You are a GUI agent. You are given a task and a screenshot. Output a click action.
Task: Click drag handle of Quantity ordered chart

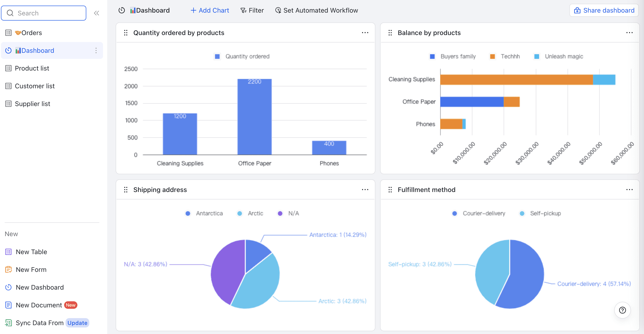pyautogui.click(x=126, y=33)
